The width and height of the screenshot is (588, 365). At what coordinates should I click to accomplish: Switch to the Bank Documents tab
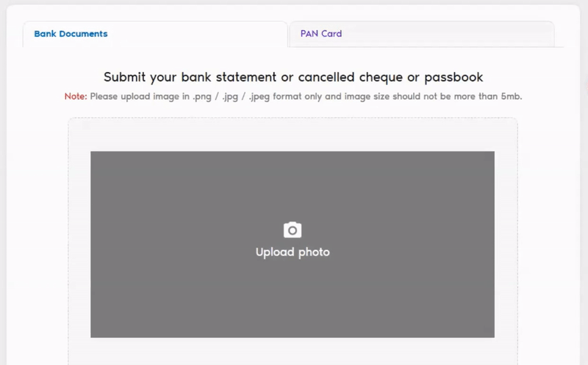tap(71, 34)
